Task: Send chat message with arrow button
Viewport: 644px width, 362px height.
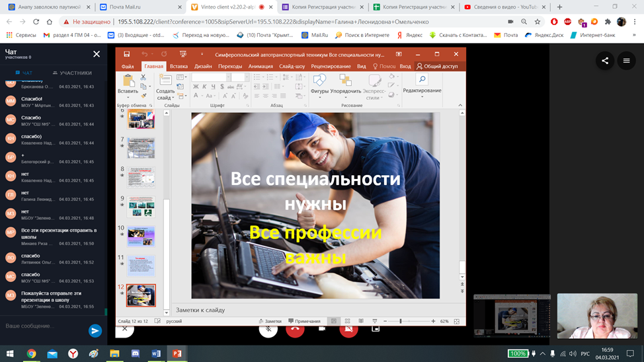Action: point(95,331)
